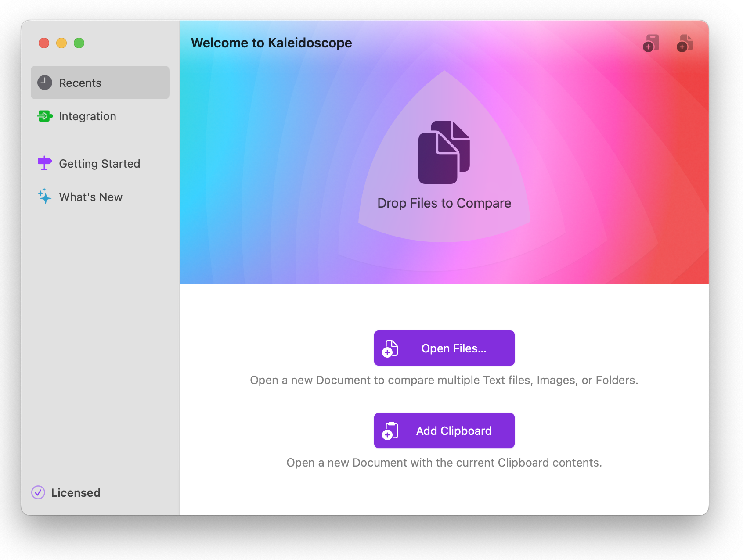
Task: Select Integration in the sidebar
Action: click(x=100, y=116)
